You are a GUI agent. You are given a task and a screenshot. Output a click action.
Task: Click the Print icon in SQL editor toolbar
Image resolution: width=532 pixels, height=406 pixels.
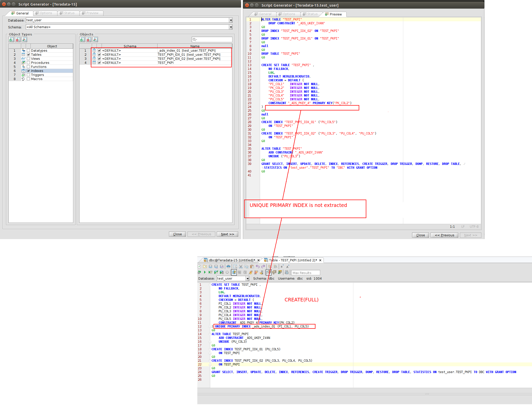pyautogui.click(x=228, y=266)
